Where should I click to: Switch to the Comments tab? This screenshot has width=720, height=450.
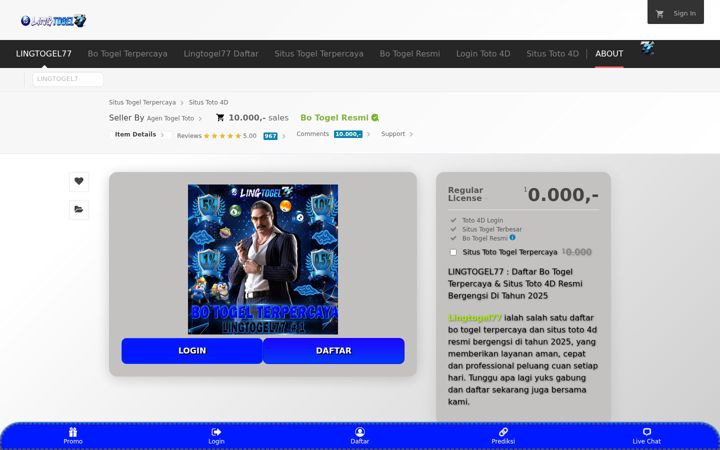(x=313, y=134)
